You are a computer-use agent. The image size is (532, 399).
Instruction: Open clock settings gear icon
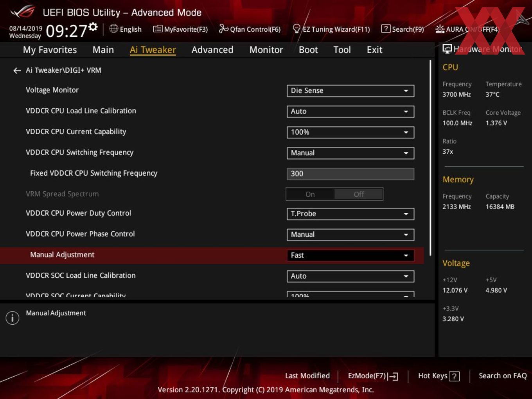[93, 27]
